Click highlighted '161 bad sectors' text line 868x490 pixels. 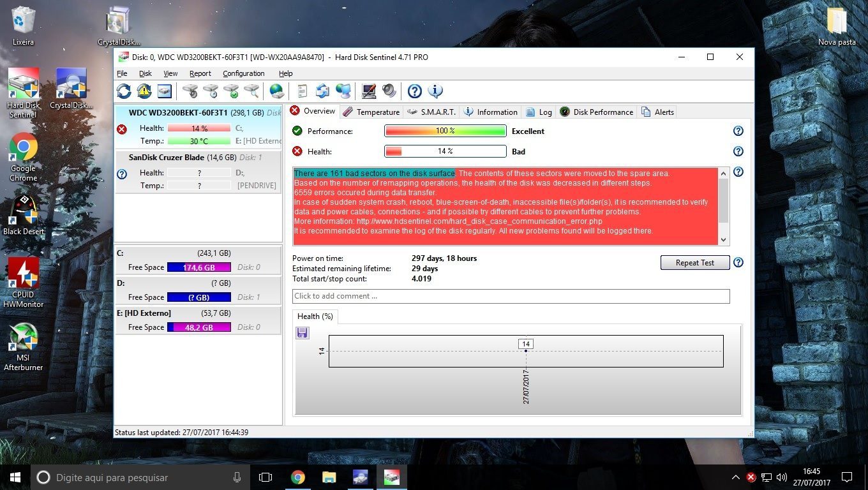pos(375,174)
